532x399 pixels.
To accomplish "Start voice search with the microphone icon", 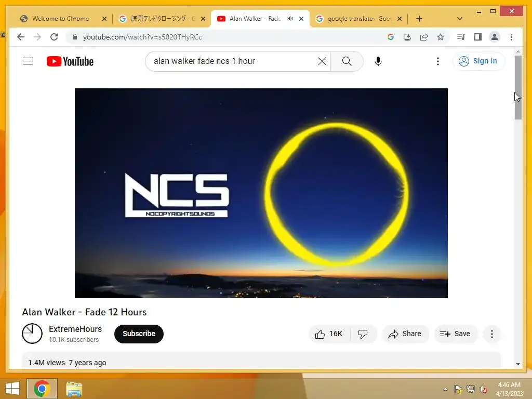I will coord(378,61).
